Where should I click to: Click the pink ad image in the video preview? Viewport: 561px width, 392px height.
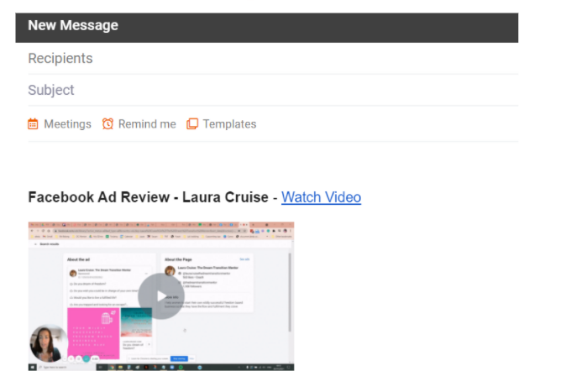point(93,332)
